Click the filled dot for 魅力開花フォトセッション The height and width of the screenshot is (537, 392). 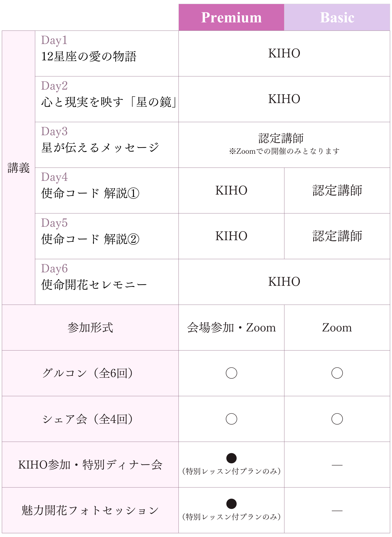[231, 504]
